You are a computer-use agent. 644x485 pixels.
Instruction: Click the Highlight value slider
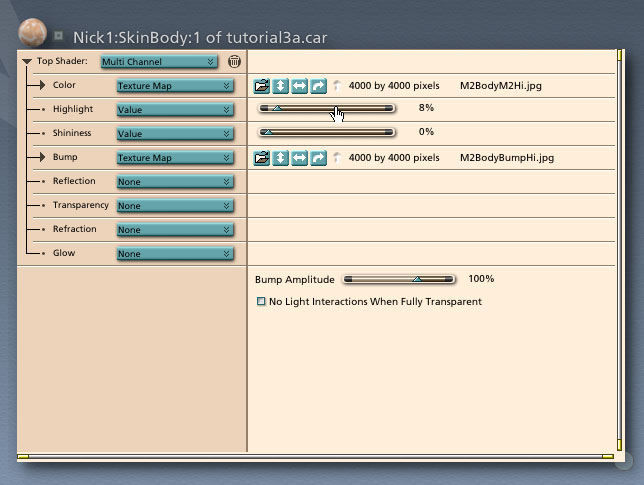pos(327,108)
